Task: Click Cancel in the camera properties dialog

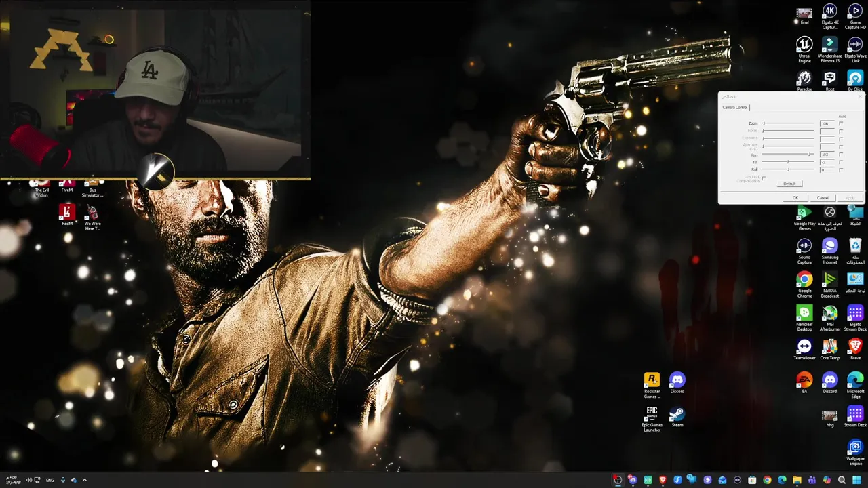Action: 823,198
